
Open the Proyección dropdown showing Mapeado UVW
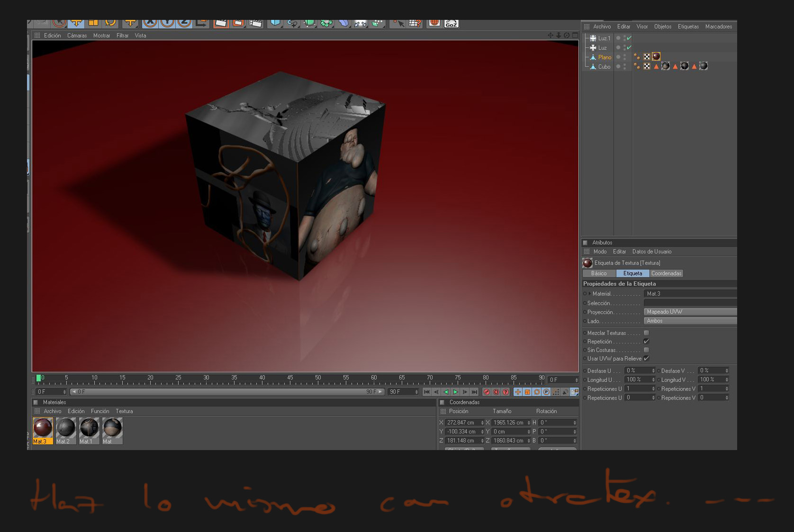(x=690, y=312)
